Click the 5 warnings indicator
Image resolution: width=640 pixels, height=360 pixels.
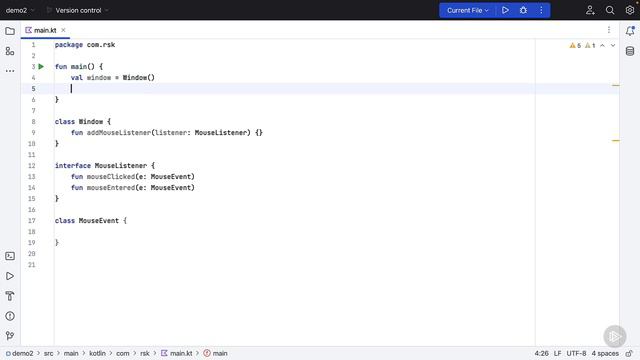coord(575,46)
